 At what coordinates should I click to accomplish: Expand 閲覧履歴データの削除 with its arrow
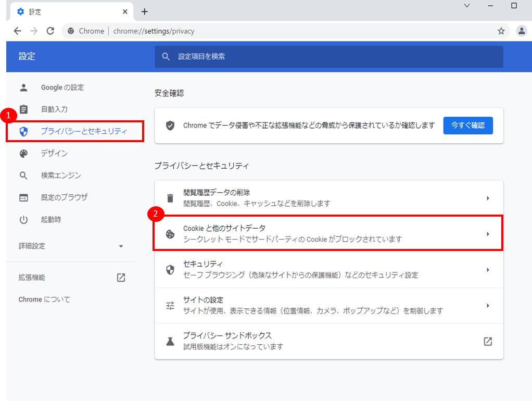[x=488, y=198]
